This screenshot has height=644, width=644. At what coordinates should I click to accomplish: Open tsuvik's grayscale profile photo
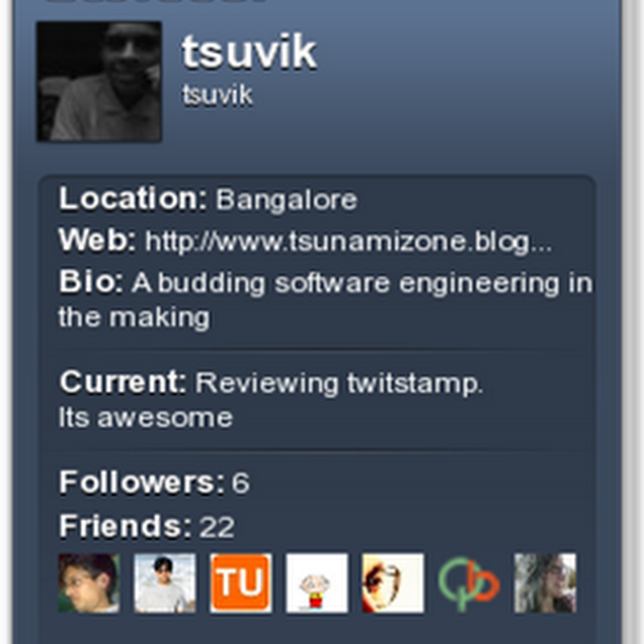99,82
